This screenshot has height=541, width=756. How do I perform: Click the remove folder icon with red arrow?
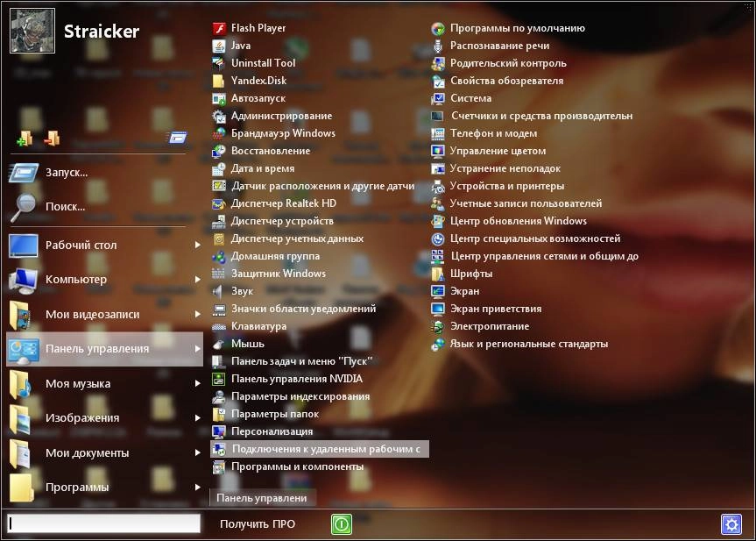52,139
